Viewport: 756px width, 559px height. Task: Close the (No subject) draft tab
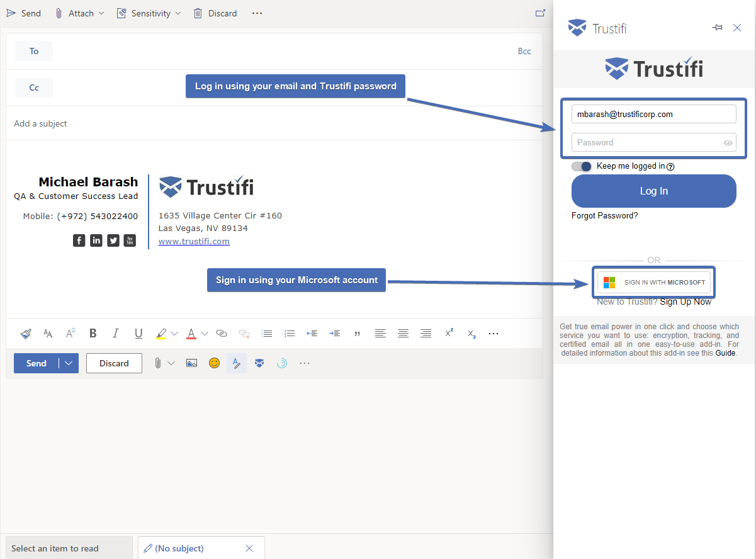click(x=249, y=548)
